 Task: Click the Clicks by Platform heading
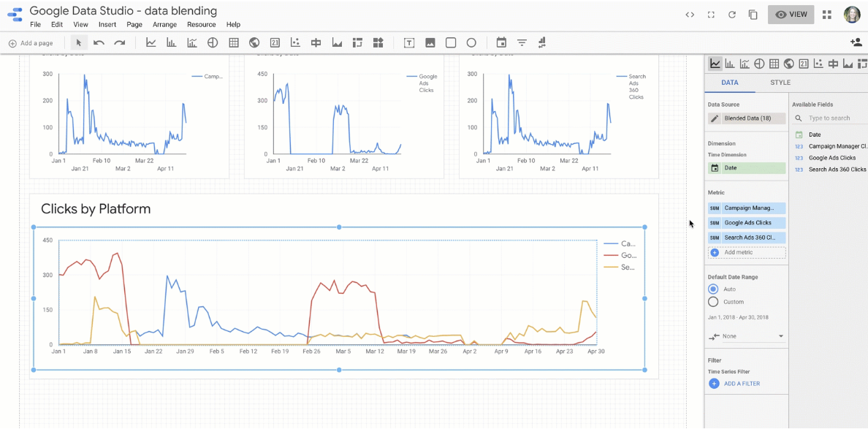point(96,209)
